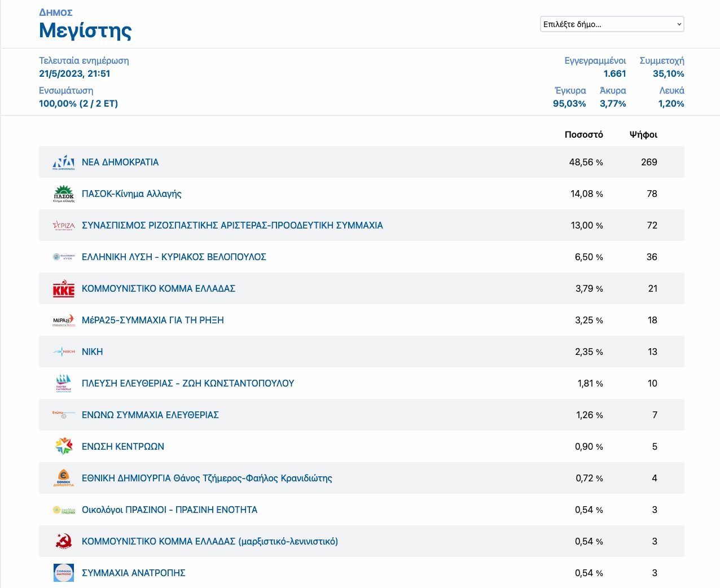Open ΜέΡΑ25-ΣΥΜΜΑΧΙΑ ΓΙΑ ΤΗ ΡΗΞΗ link

(153, 320)
